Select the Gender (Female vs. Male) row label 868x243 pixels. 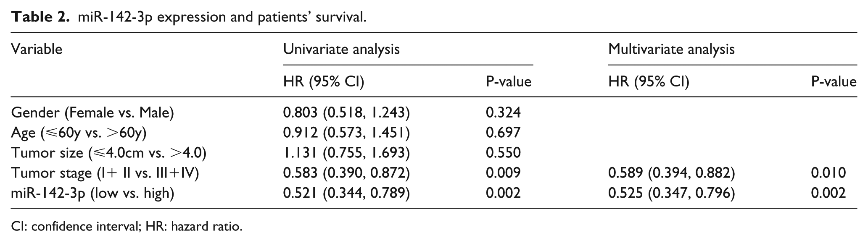coord(92,112)
